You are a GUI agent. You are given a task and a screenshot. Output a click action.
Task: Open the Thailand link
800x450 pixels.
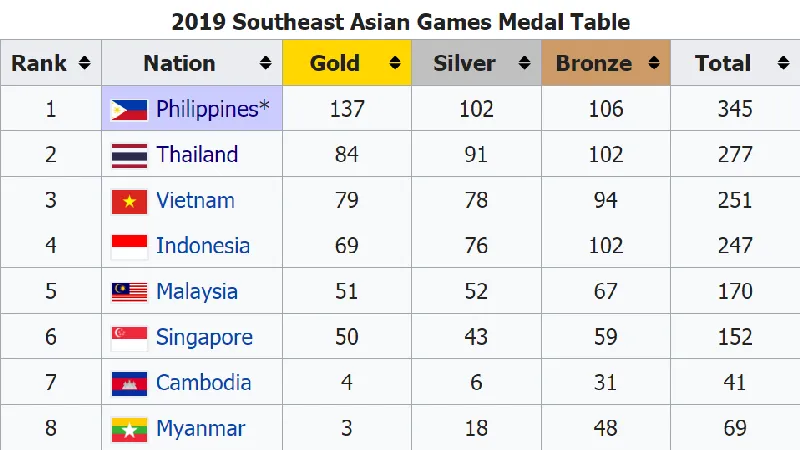tap(197, 155)
